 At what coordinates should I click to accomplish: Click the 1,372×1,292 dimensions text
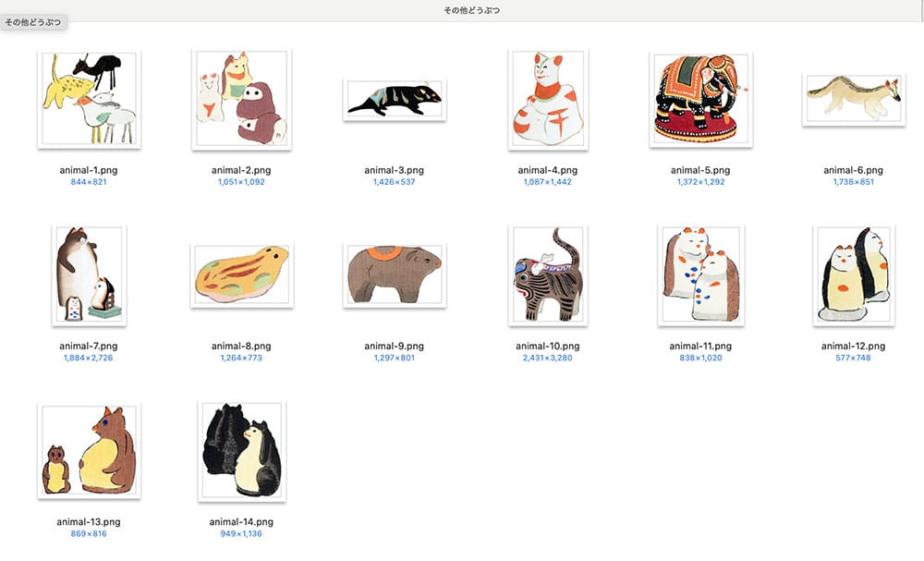tap(700, 182)
